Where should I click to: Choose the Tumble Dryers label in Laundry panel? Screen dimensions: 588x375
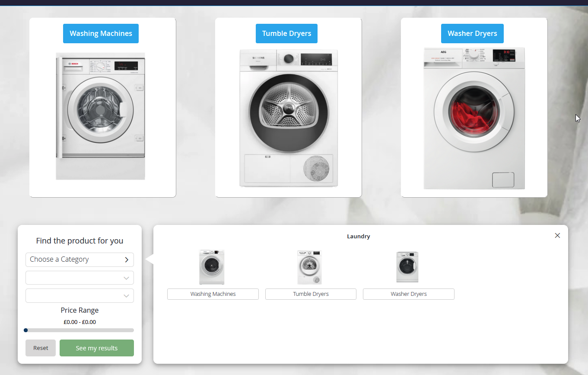(311, 294)
